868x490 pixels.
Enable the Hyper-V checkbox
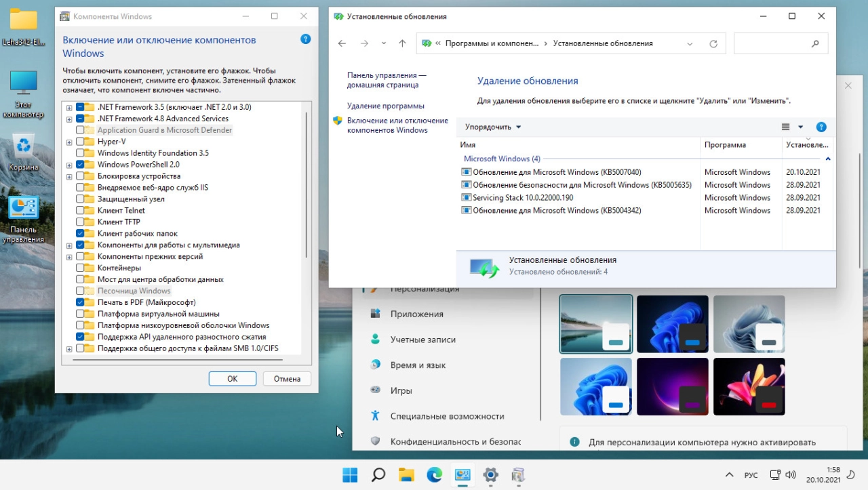coord(80,142)
